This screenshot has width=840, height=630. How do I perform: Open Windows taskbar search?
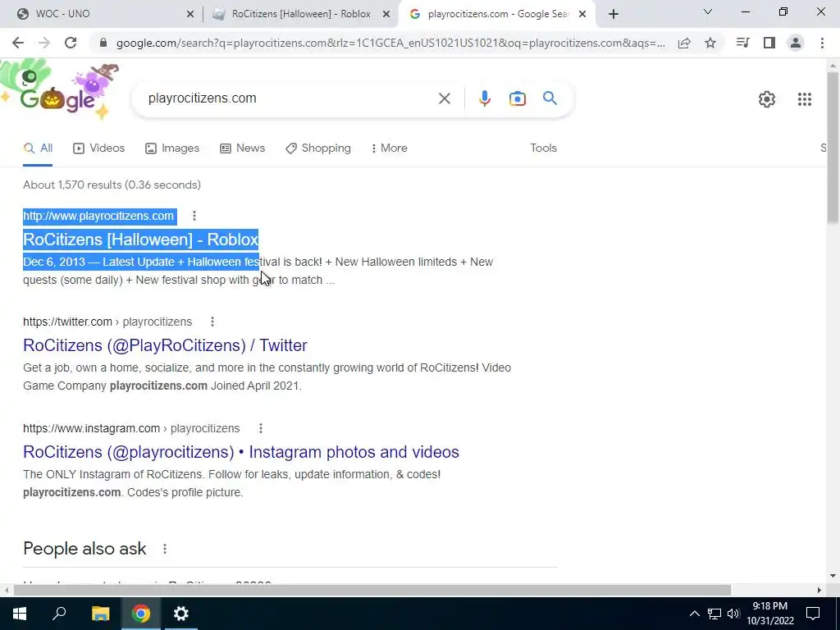[59, 614]
